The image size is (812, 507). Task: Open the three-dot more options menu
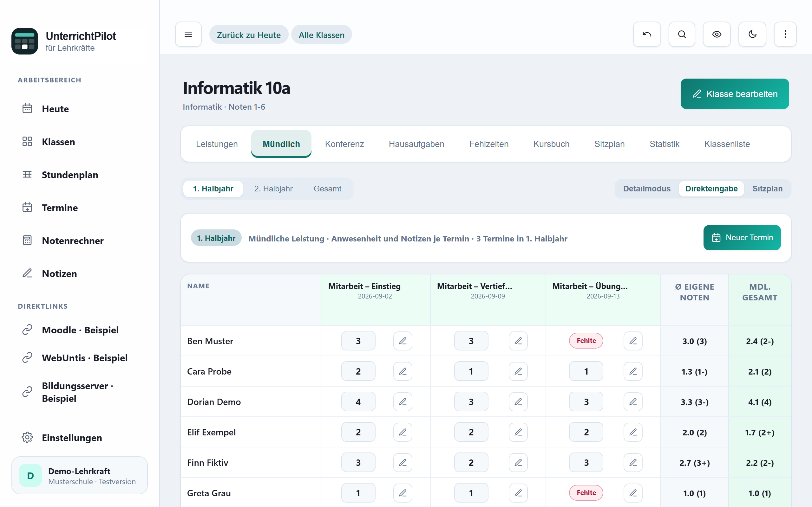click(785, 34)
